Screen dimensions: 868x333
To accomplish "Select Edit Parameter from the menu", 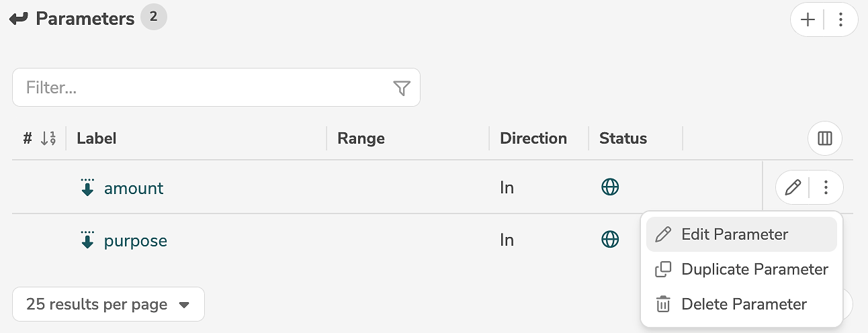I will (x=734, y=234).
